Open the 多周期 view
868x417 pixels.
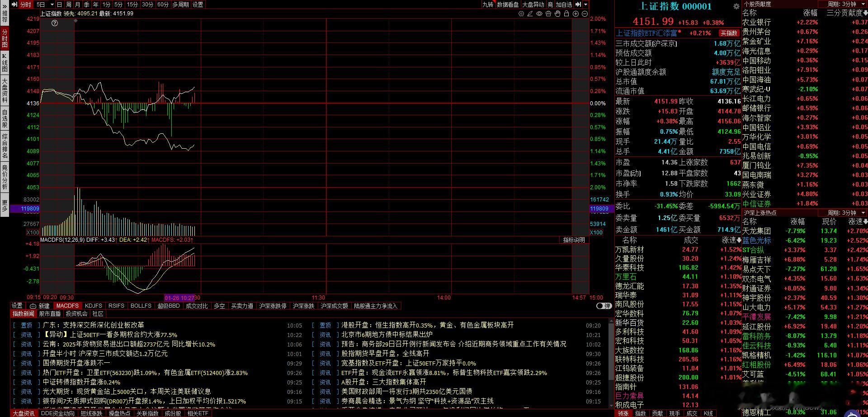180,5
